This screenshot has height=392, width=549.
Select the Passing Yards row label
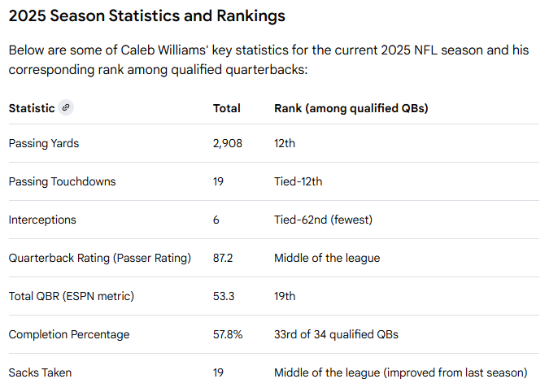44,143
